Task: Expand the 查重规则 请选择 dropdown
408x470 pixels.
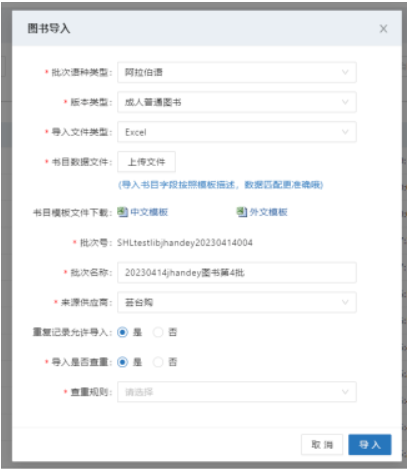Action: (x=237, y=392)
